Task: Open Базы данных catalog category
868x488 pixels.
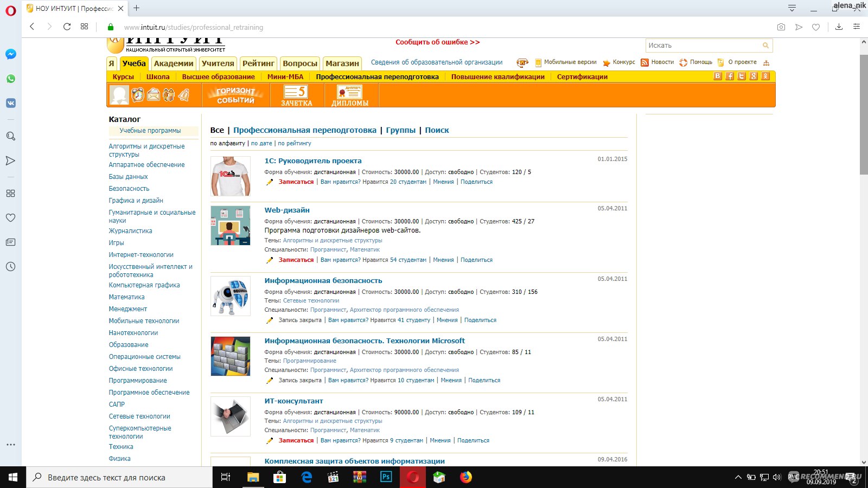Action: click(x=128, y=177)
